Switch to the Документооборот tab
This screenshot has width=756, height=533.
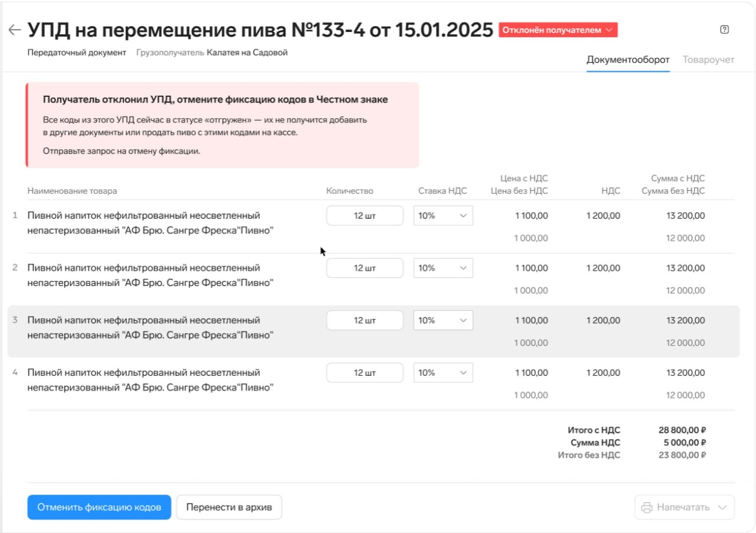628,60
